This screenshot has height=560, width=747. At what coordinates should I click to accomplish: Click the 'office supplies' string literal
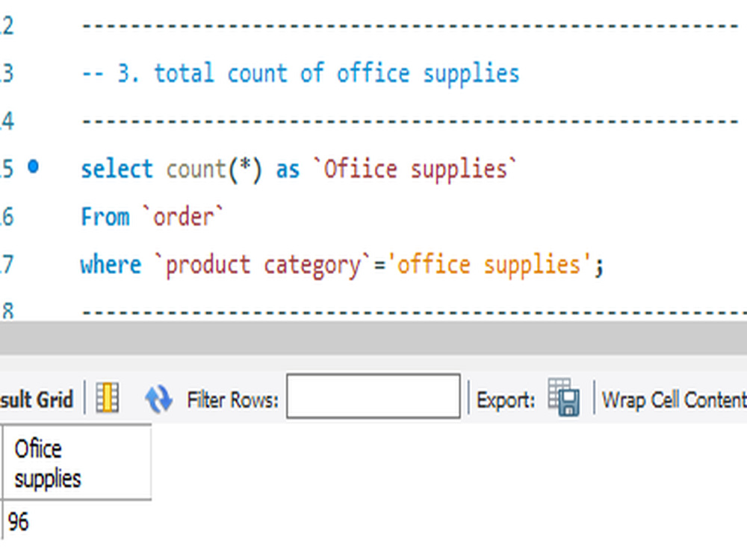[489, 265]
